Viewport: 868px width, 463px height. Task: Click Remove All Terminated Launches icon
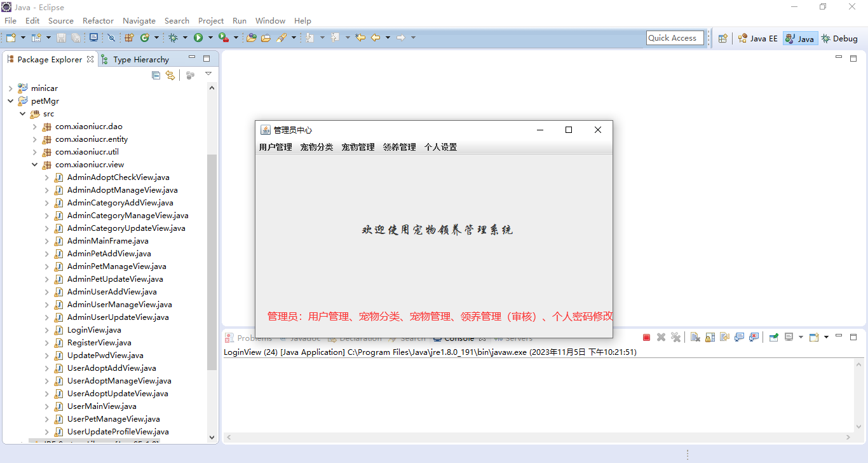pos(675,338)
